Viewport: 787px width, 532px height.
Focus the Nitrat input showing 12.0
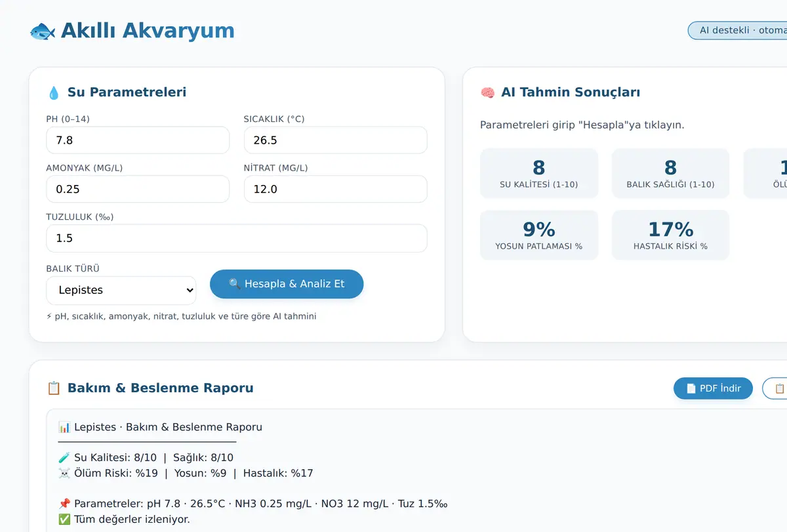(x=335, y=189)
